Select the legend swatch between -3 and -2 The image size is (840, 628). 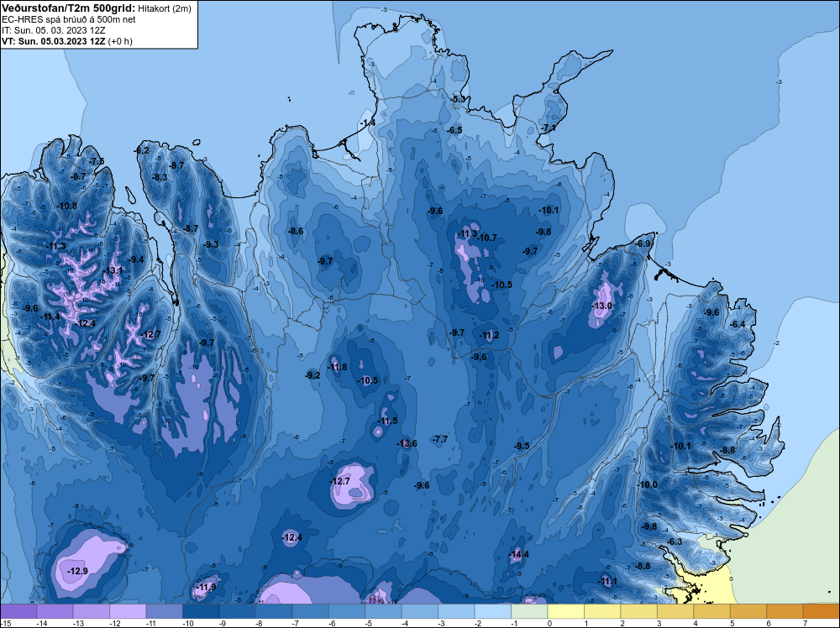(456, 611)
